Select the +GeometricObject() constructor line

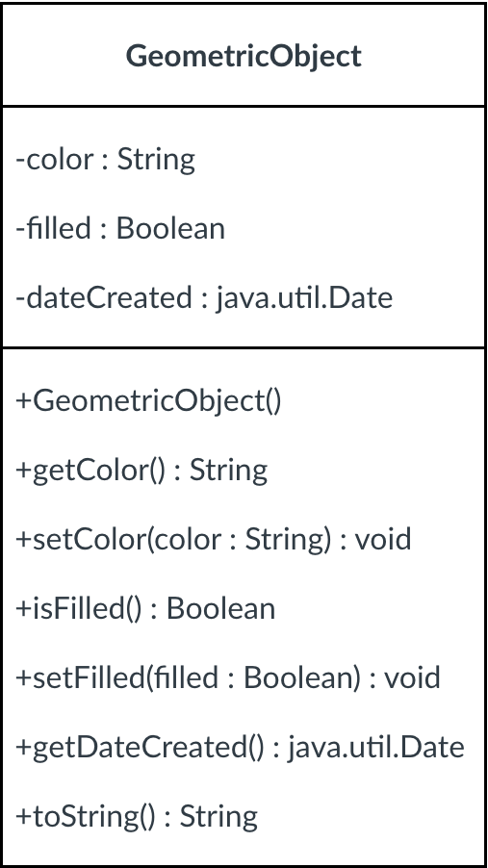coord(148,400)
